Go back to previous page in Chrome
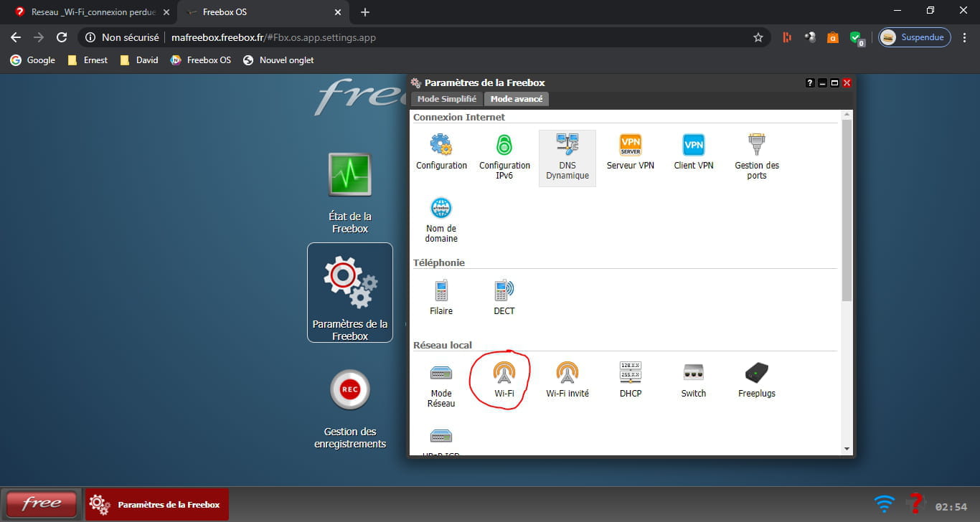Image resolution: width=980 pixels, height=522 pixels. (16, 37)
